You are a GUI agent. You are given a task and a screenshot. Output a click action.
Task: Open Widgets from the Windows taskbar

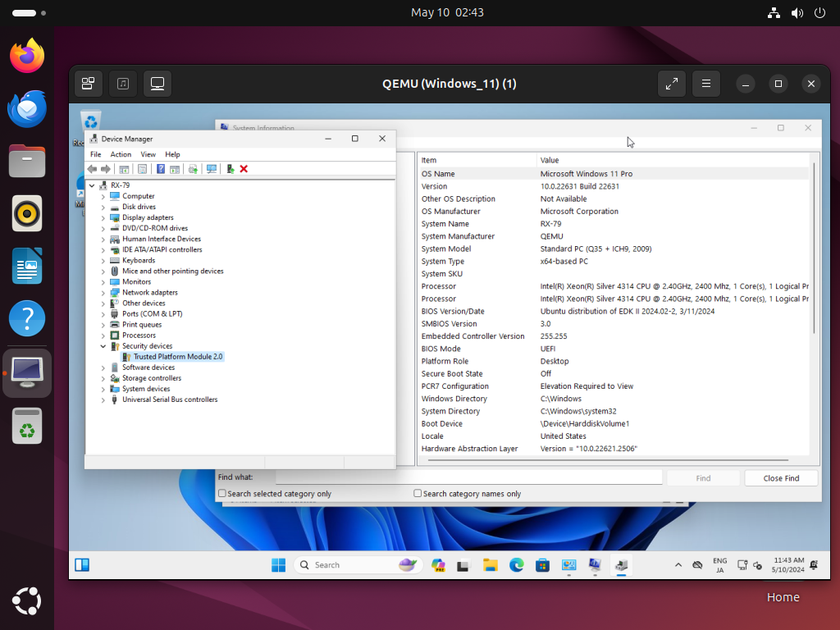coord(82,565)
